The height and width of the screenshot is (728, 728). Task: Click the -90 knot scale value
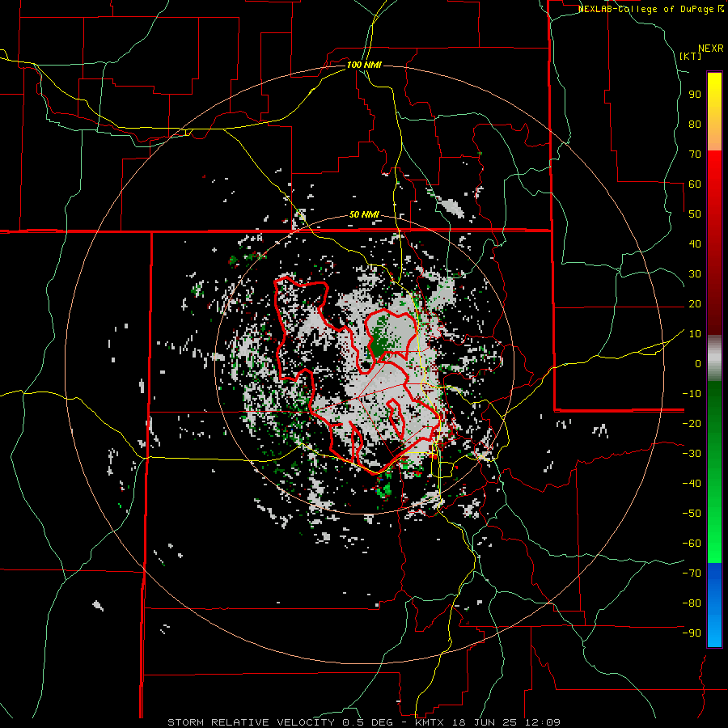point(692,633)
